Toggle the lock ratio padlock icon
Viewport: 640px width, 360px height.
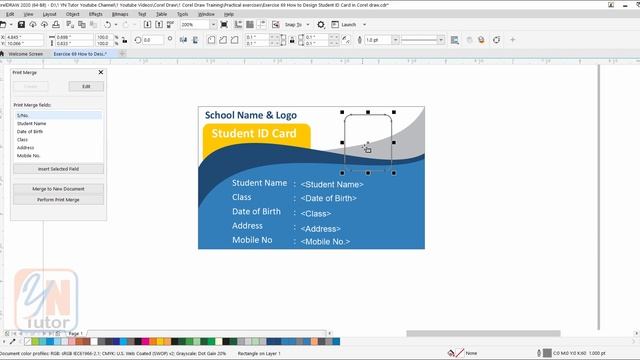125,40
